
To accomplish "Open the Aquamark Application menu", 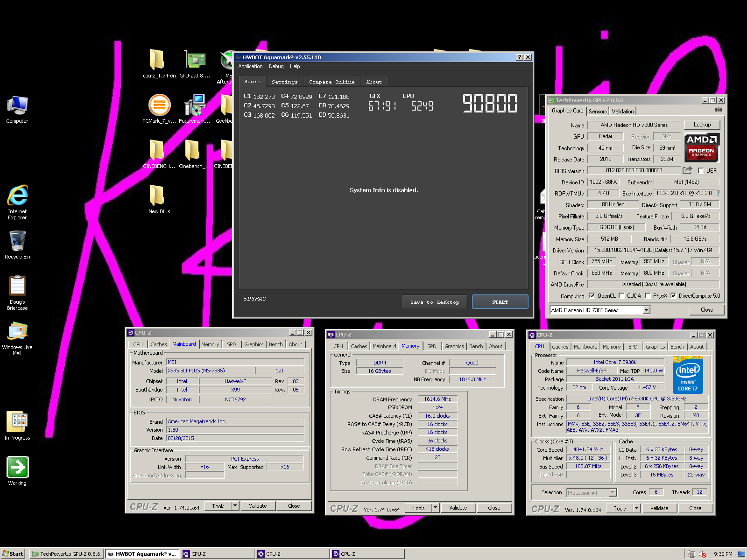I will pyautogui.click(x=251, y=67).
